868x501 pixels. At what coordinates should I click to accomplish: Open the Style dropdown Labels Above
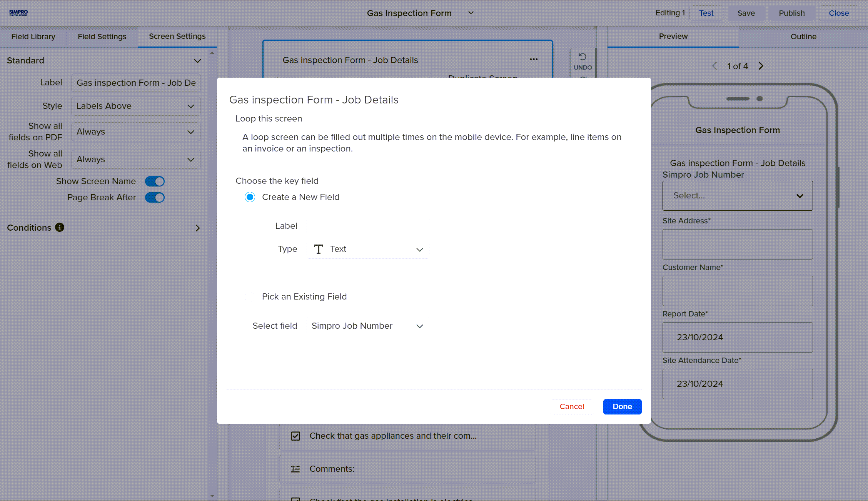136,106
